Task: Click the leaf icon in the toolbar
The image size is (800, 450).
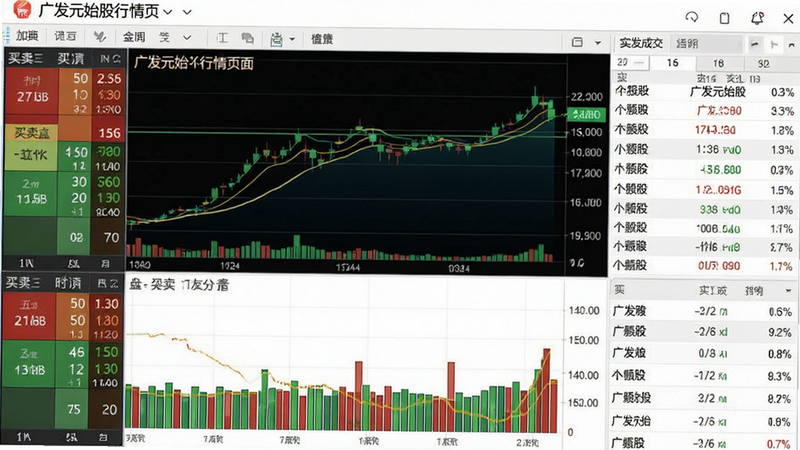Action: (99, 37)
